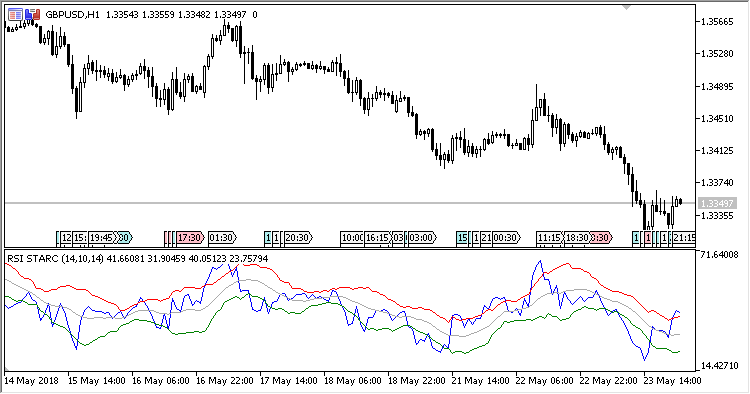Select the 01:30 calendar event marker
Screen dimensions: 750x394
coord(222,238)
